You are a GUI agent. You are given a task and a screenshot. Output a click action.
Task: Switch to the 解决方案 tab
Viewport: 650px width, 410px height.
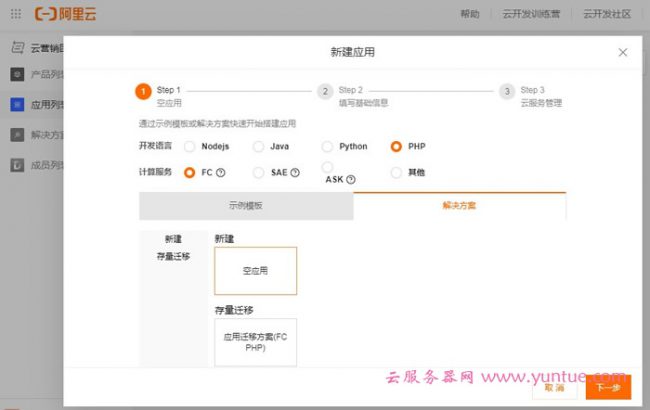459,205
